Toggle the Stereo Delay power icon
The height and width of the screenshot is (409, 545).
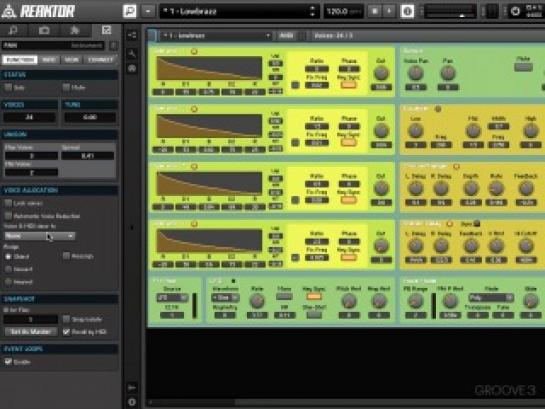[x=449, y=224]
